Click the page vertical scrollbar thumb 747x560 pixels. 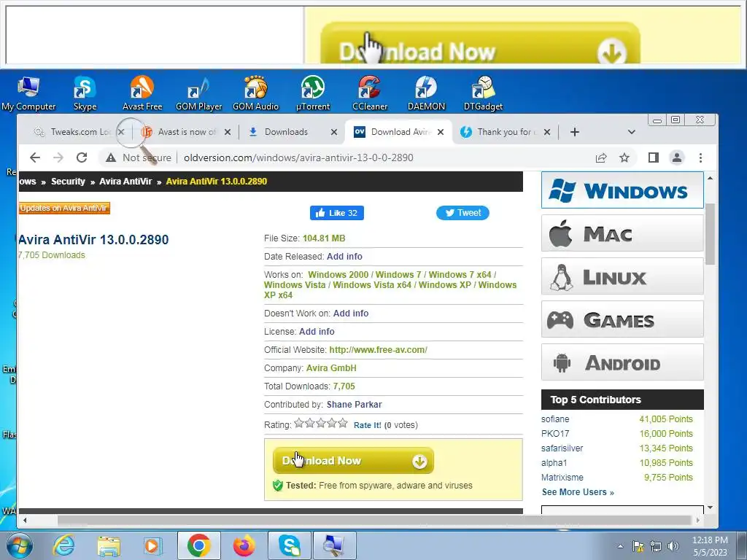(711, 233)
